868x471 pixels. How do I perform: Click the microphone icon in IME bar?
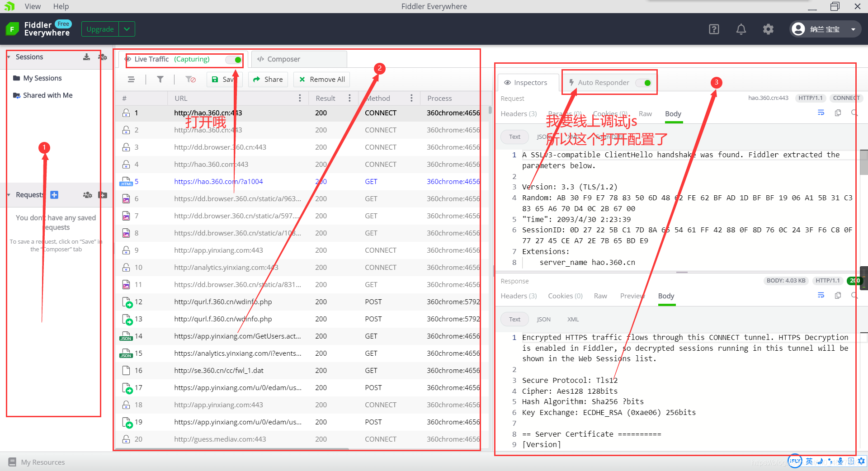(x=840, y=461)
